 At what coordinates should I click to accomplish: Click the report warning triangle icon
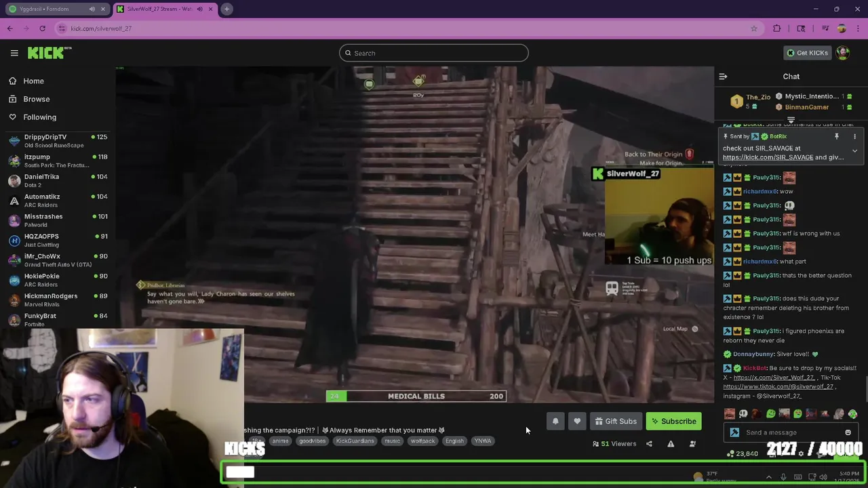pyautogui.click(x=671, y=444)
